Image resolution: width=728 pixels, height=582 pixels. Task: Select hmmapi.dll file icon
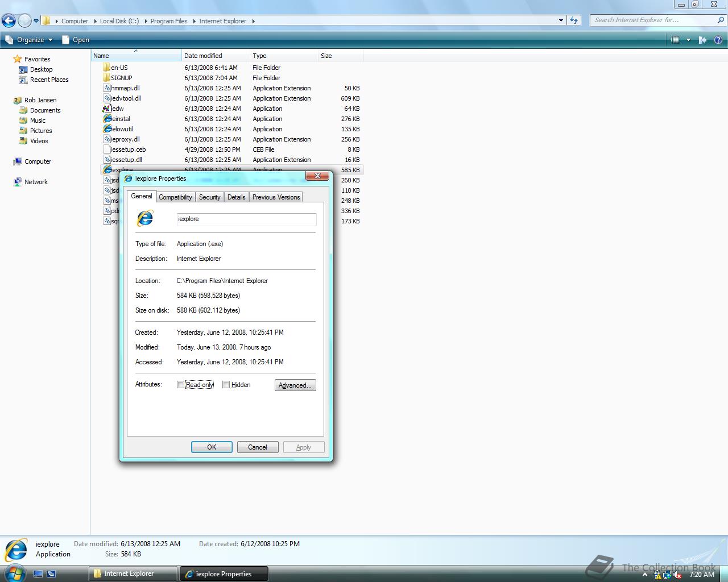click(x=107, y=88)
